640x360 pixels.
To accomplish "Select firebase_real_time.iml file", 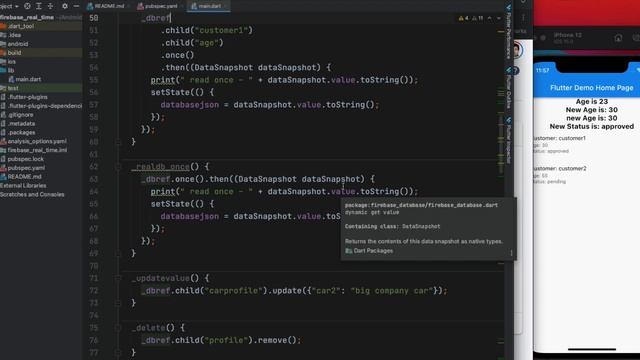I will [37, 150].
